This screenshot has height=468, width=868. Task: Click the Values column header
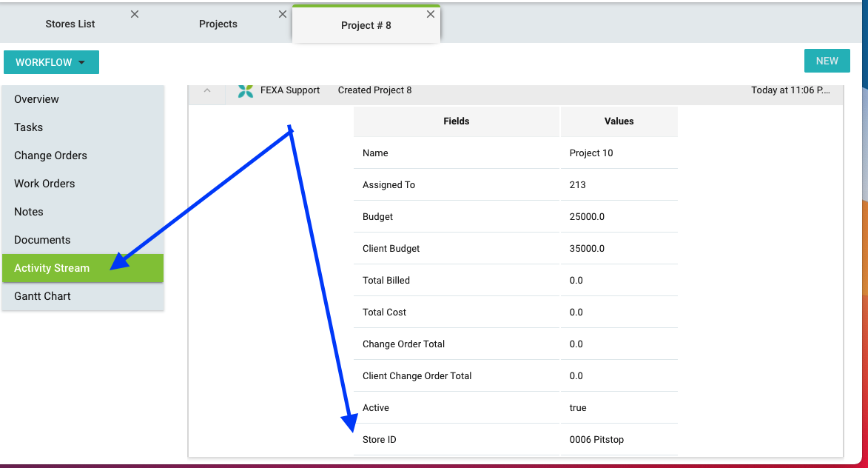619,121
